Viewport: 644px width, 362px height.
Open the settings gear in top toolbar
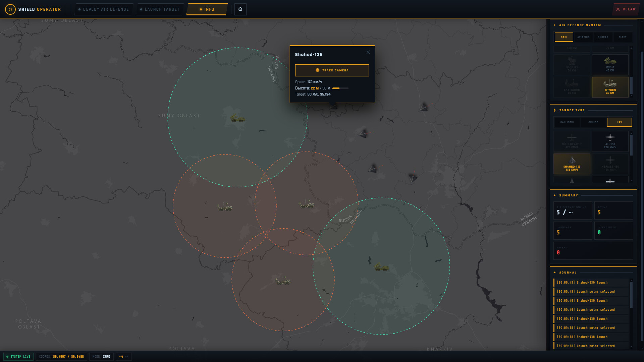click(x=240, y=9)
